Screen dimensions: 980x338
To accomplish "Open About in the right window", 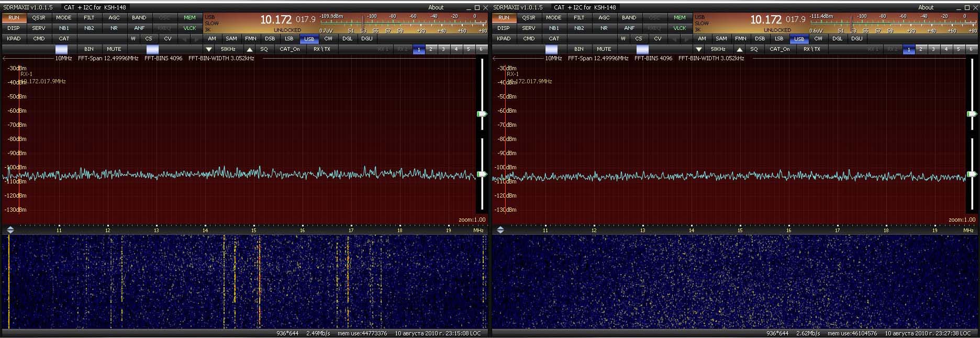I will (926, 7).
